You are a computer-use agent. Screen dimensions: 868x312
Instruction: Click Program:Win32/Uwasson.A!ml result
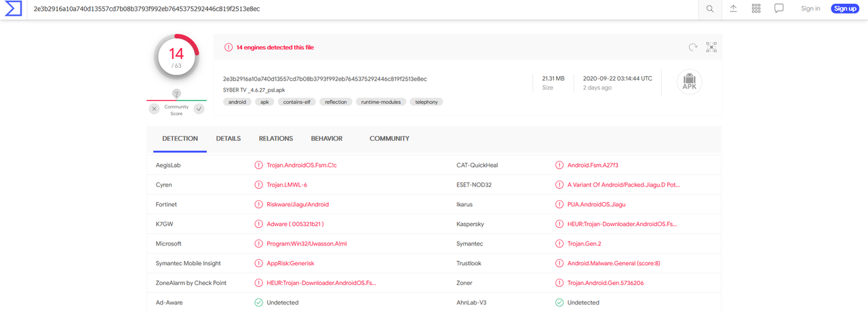(307, 243)
